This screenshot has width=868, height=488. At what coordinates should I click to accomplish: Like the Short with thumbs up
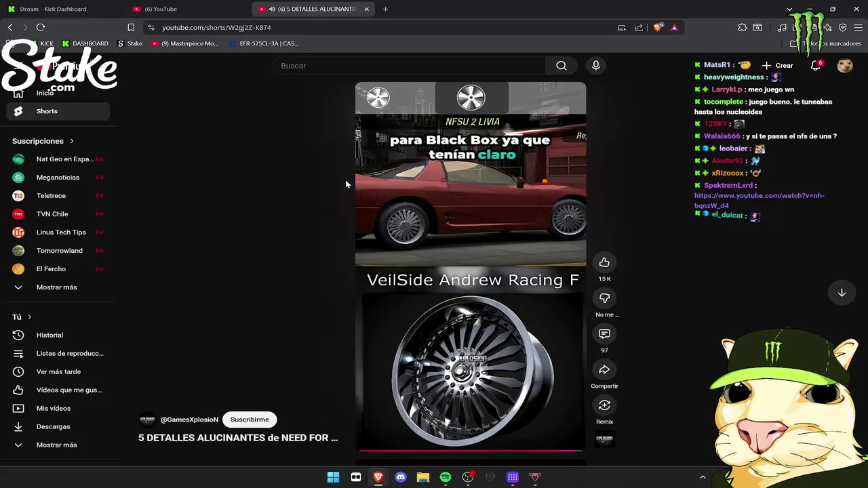pos(604,262)
